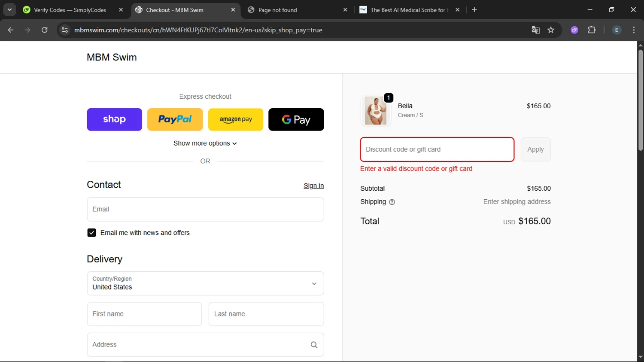Click the 'Cream / S' variant text
This screenshot has height=362, width=644.
pos(410,115)
